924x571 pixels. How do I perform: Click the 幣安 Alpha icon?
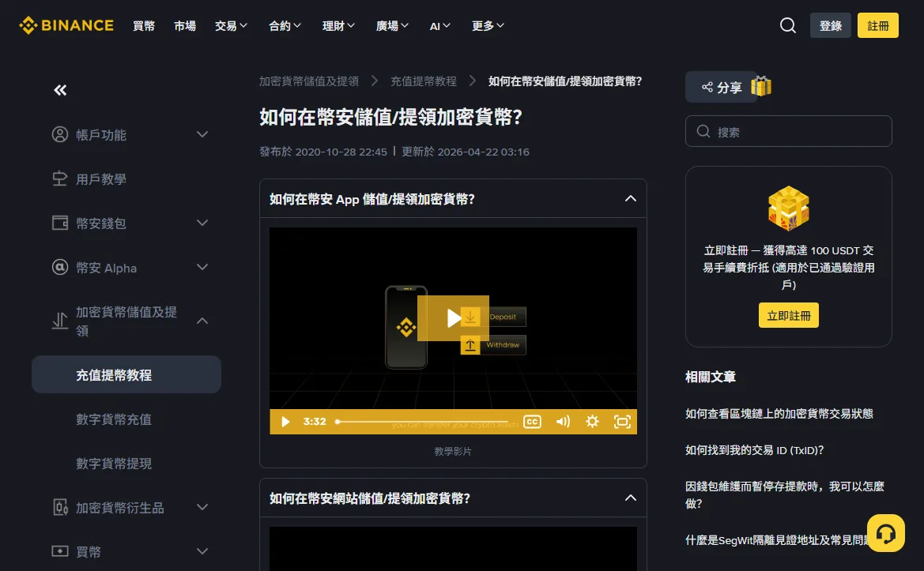[x=60, y=267]
